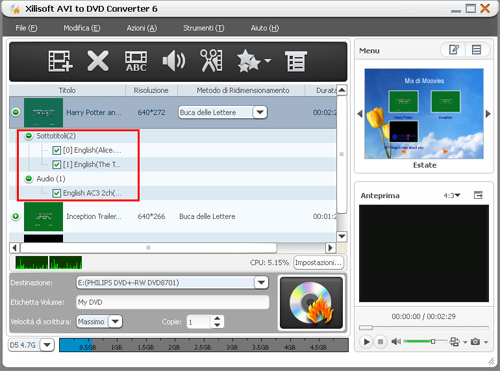Click the preview screen mode icon
Viewport: 500px width, 371px height.
point(454,342)
